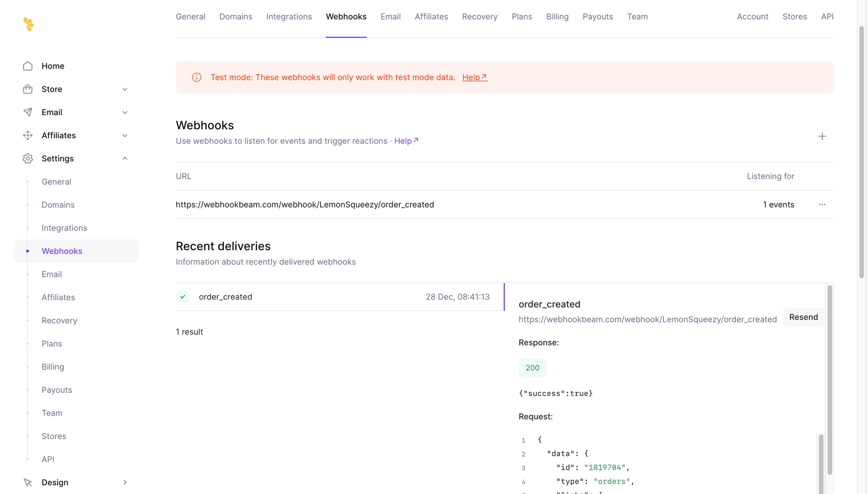Click the Store shopping bag icon
The image size is (868, 494).
[28, 89]
